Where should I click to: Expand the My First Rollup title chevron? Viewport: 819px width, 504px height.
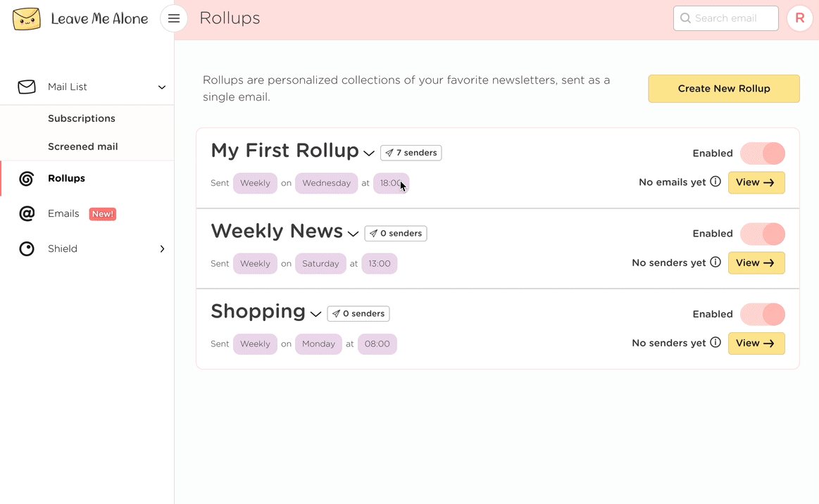[x=369, y=153]
